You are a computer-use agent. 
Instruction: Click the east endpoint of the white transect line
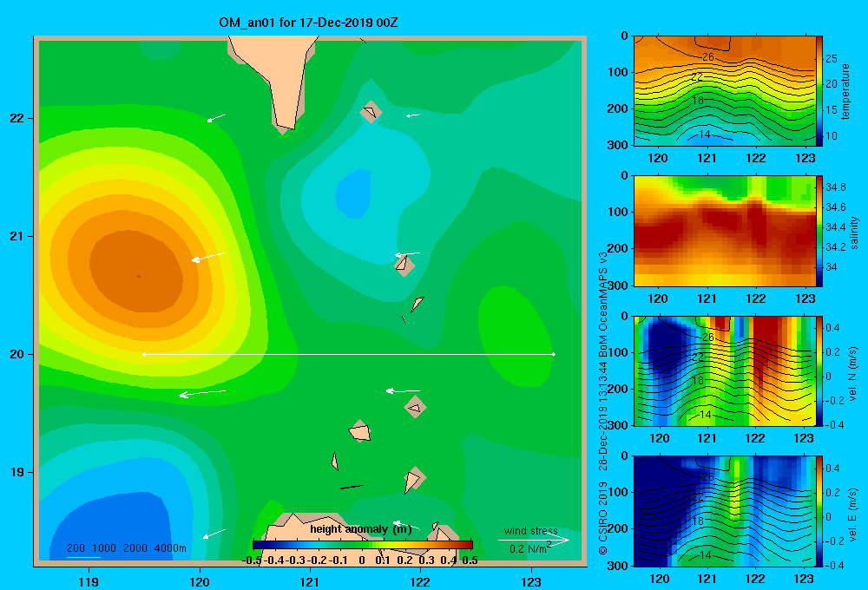pos(554,354)
